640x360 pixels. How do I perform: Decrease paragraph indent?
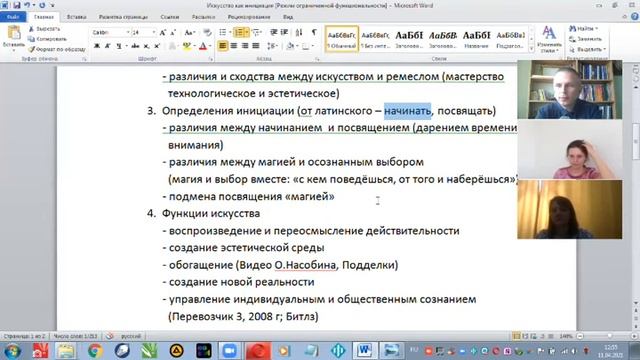click(273, 32)
